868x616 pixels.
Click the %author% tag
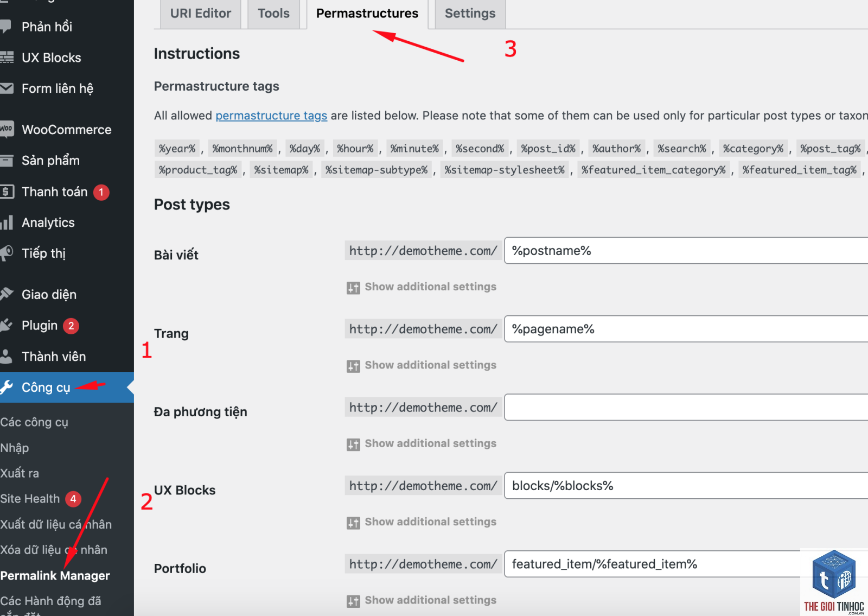[x=616, y=148]
